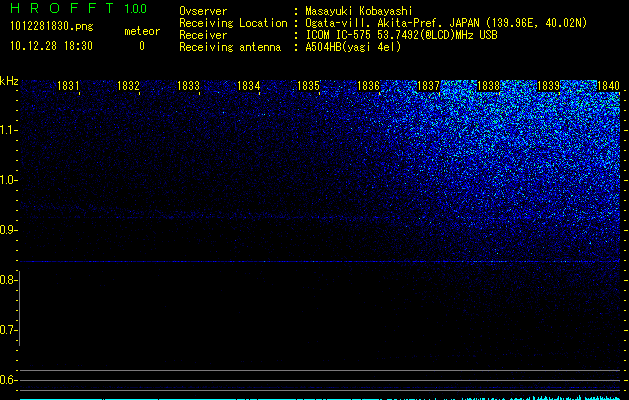The image size is (629, 400).
Task: Click the 1831 time marker
Action: pos(68,85)
